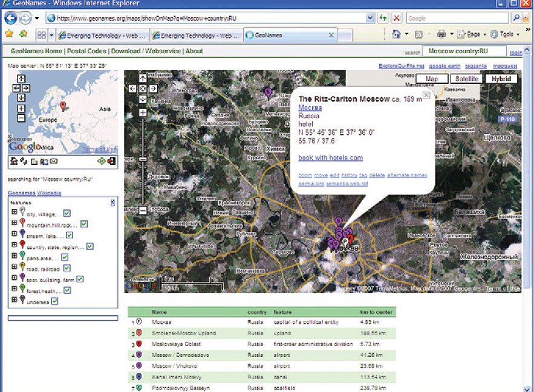534x392 pixels.
Task: Open the IE Page dropdown menu
Action: 473,34
